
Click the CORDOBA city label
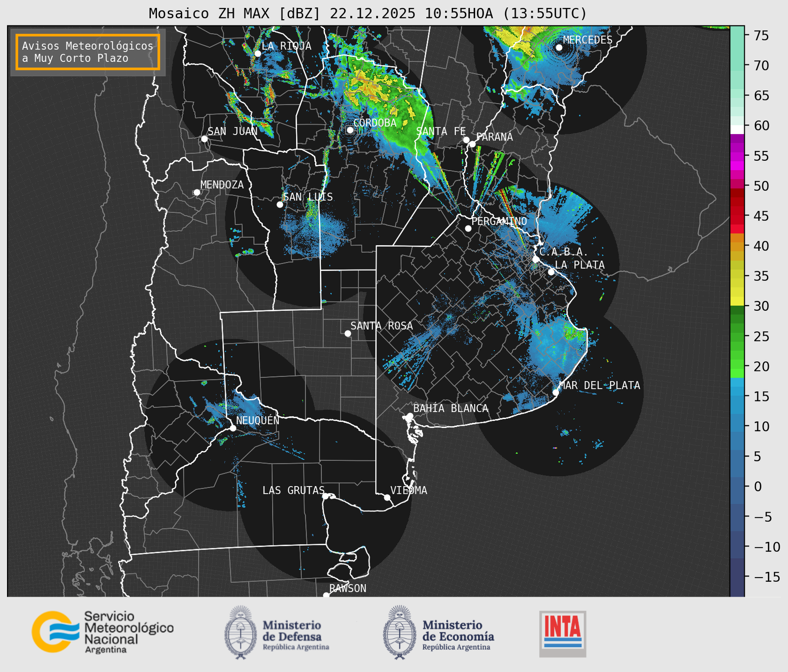tap(375, 123)
